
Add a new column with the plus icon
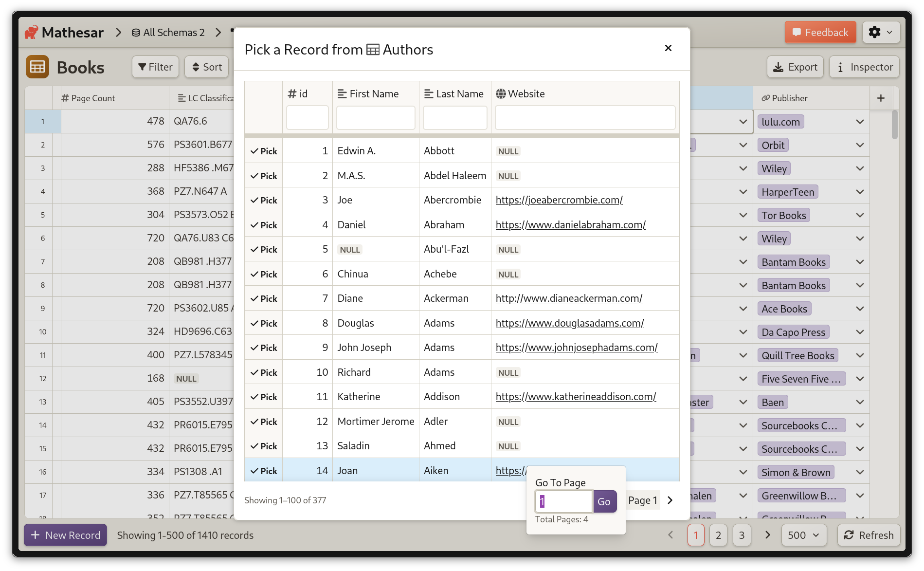click(881, 98)
